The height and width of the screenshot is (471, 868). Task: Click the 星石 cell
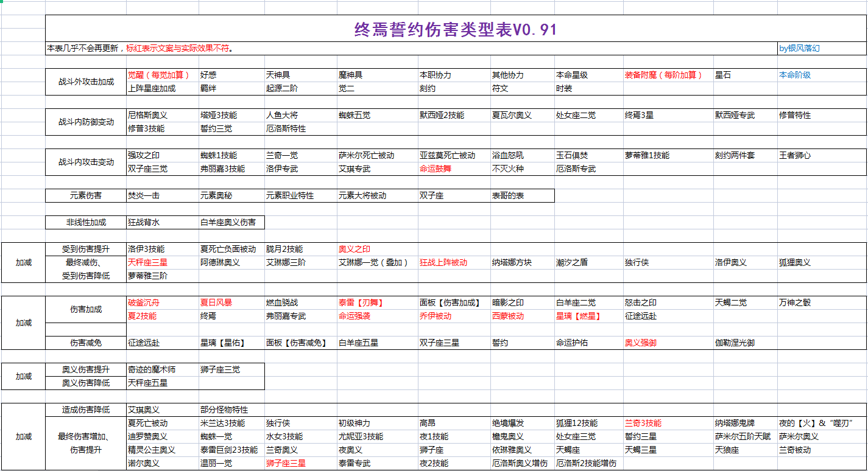pos(746,75)
